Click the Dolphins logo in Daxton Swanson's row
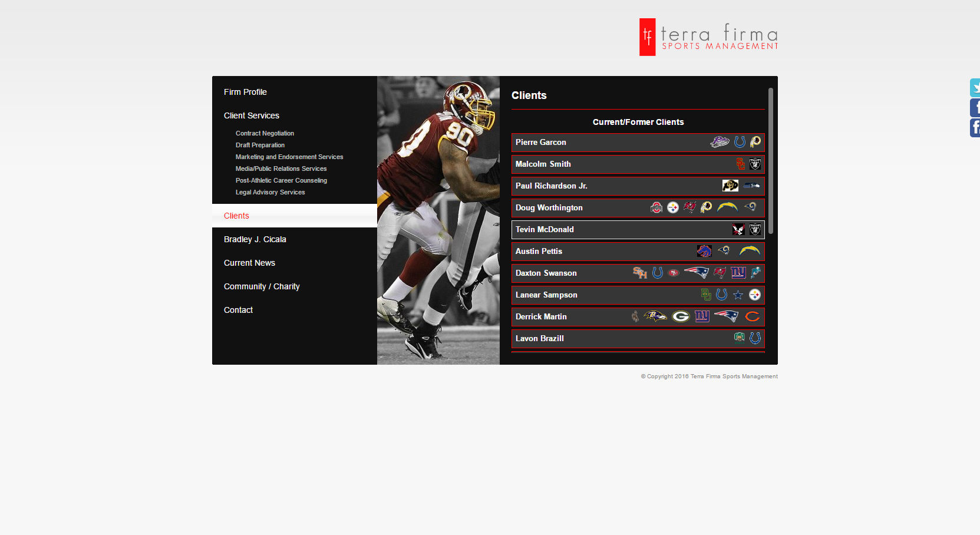This screenshot has width=980, height=535. click(x=755, y=272)
